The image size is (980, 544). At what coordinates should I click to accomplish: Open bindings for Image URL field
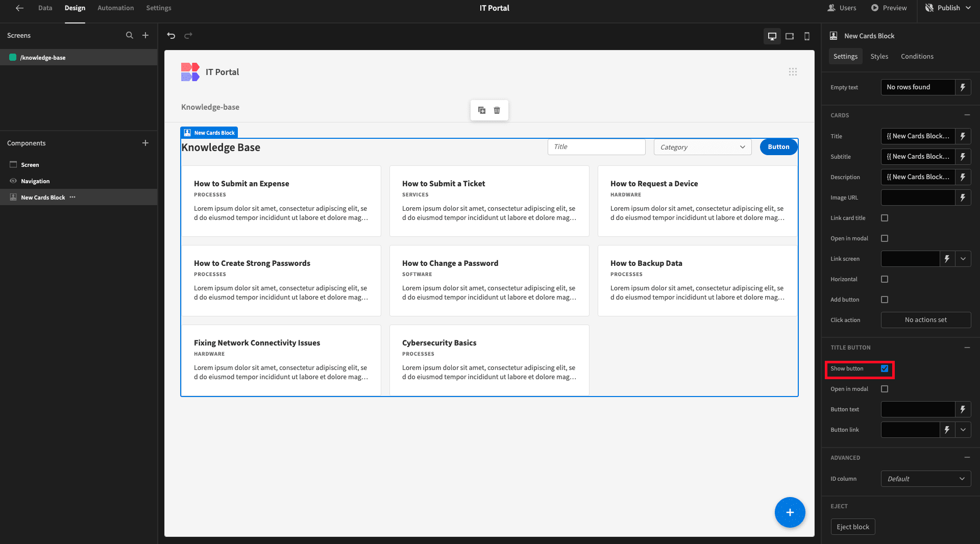coord(963,197)
